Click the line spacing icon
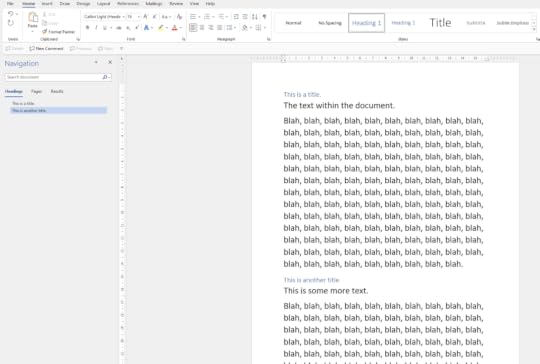The height and width of the screenshot is (364, 540). point(229,28)
